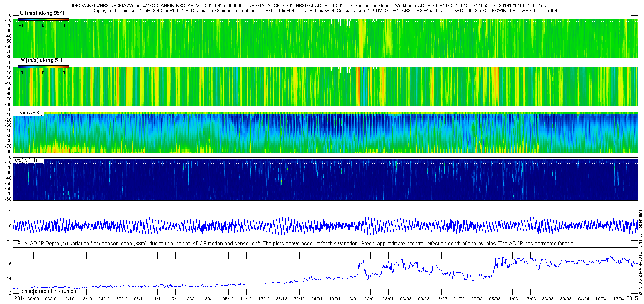Click the '2015' year label on time axis
Screen dimensions: 644x304
coord(632,299)
